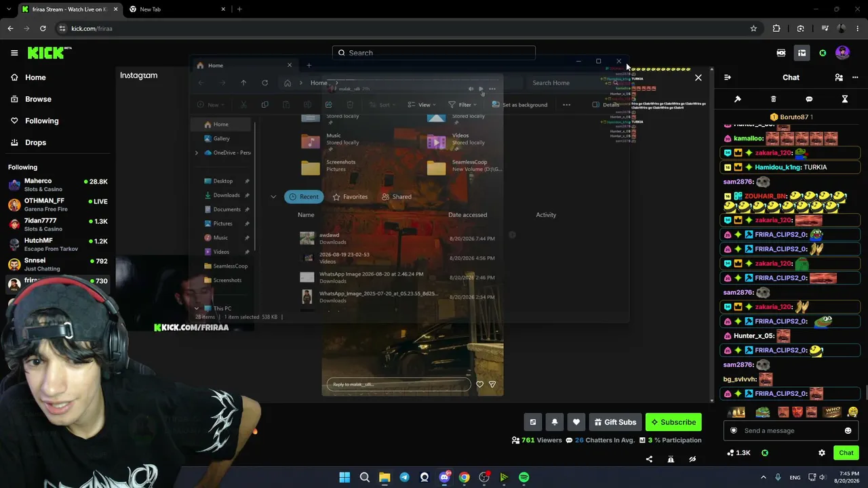Click the Date accessed column header
The image size is (868, 488).
(467, 215)
